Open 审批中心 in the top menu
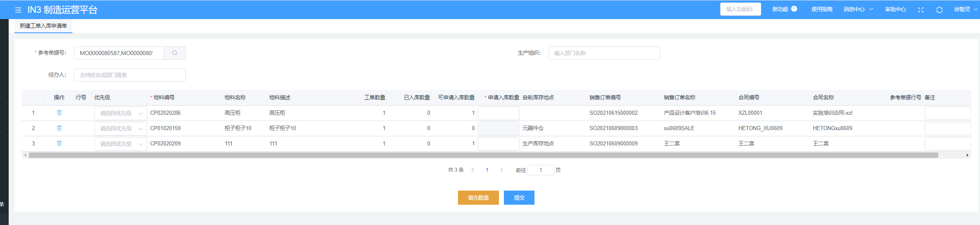This screenshot has width=980, height=225. point(895,9)
